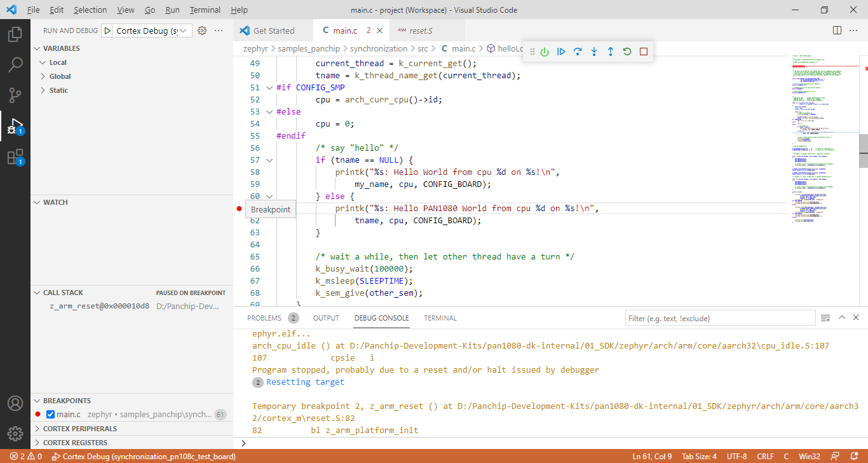Open editor more actions menu
The width and height of the screenshot is (868, 463).
(853, 31)
